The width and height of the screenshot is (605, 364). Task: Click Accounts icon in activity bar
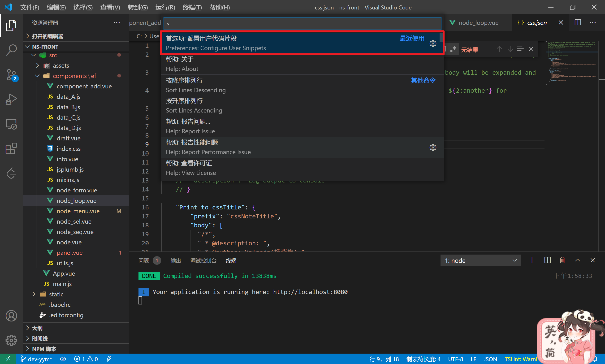point(11,316)
